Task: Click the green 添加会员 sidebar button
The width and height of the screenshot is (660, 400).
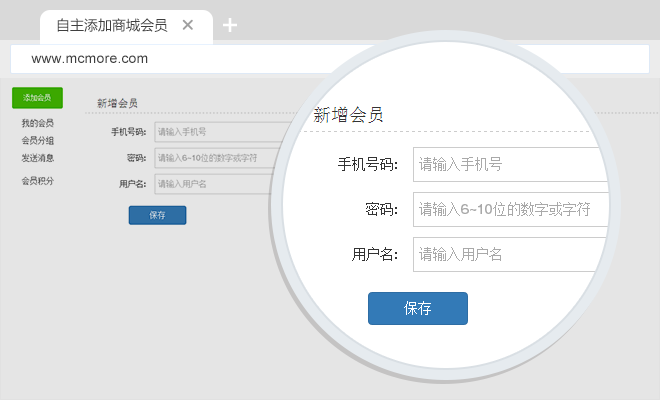Action: (x=38, y=98)
